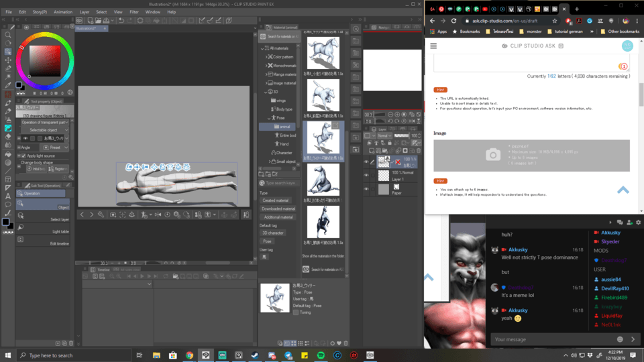Open the File menu

coord(9,12)
